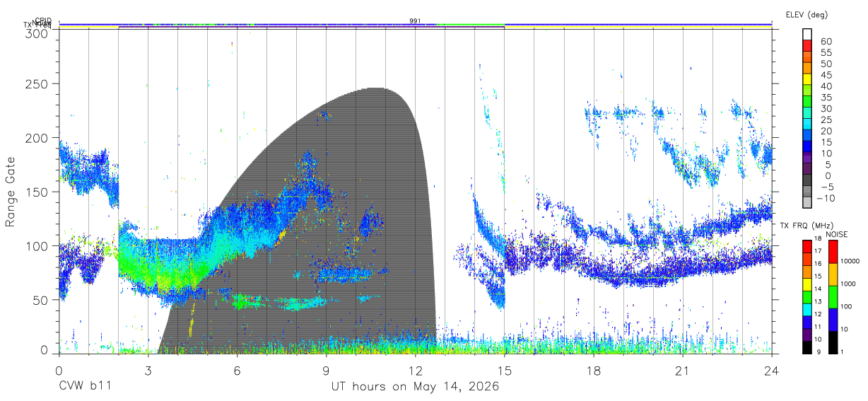The image size is (868, 401).
Task: Select the cyan 20–25 degree elevation swatch
Action: (x=807, y=124)
